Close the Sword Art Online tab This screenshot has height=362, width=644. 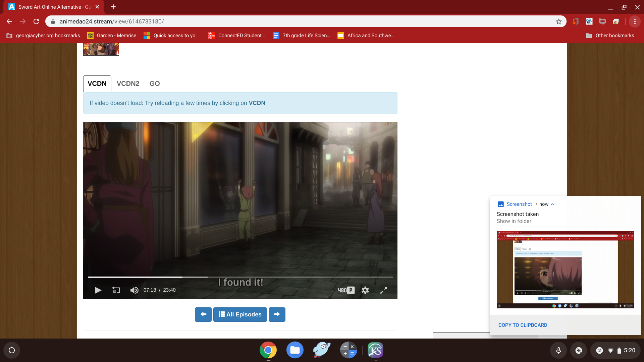point(97,7)
